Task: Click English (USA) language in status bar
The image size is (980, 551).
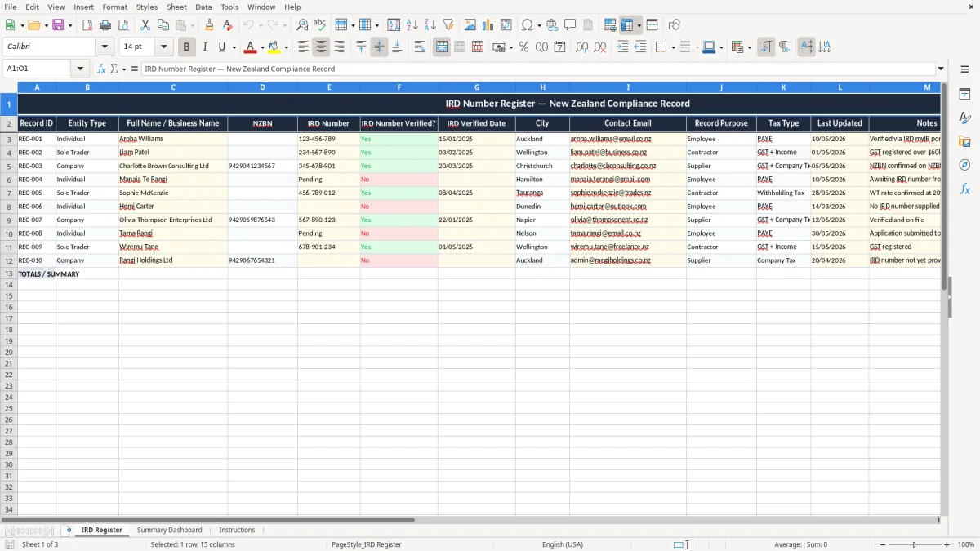Action: pos(563,544)
